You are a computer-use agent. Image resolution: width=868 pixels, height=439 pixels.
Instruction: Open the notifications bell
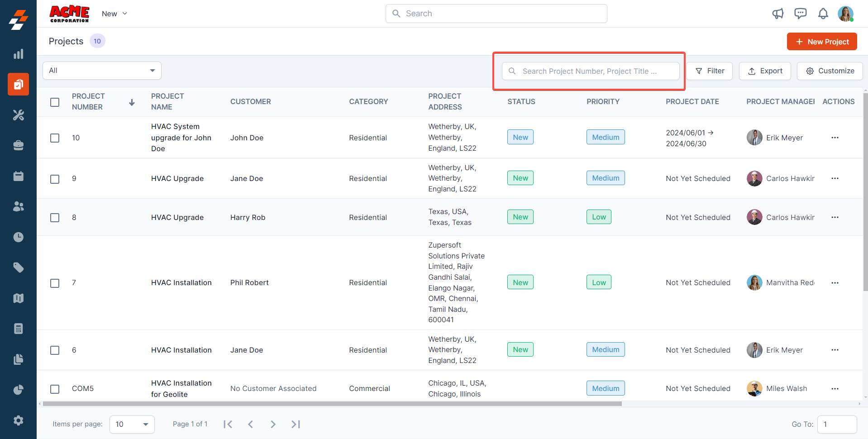pos(823,14)
